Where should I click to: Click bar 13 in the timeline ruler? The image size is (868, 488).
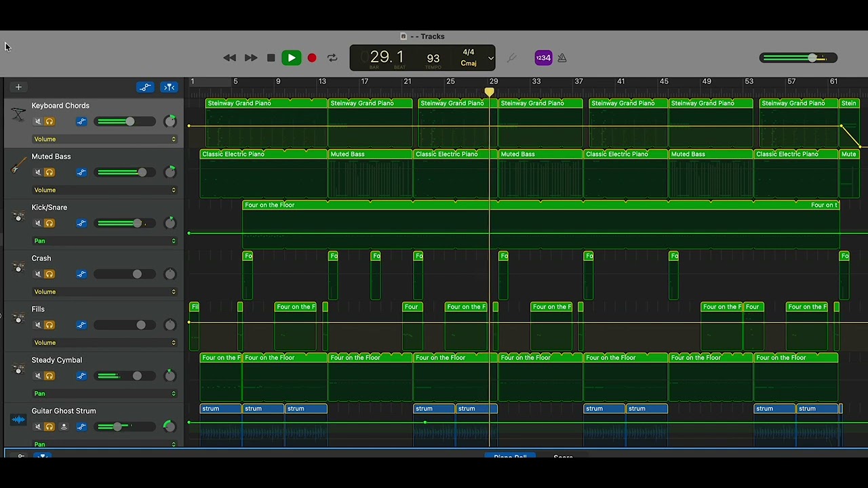pos(322,81)
